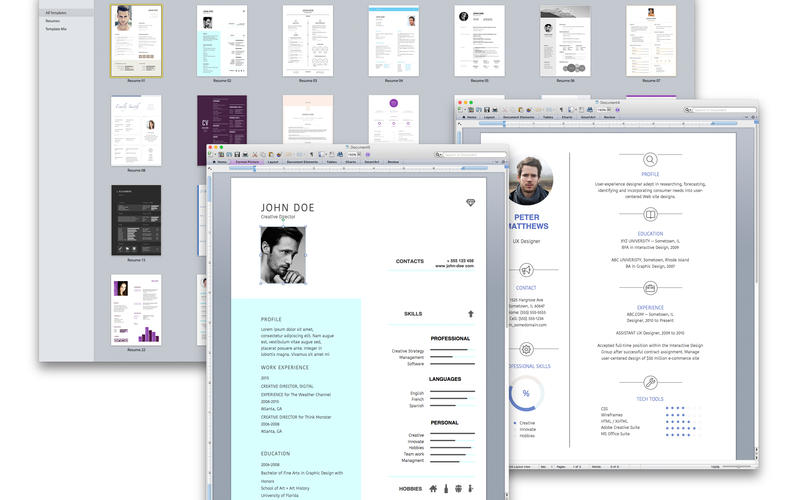
Task: Click the Help purple icon in front toolbar
Action: (x=368, y=155)
